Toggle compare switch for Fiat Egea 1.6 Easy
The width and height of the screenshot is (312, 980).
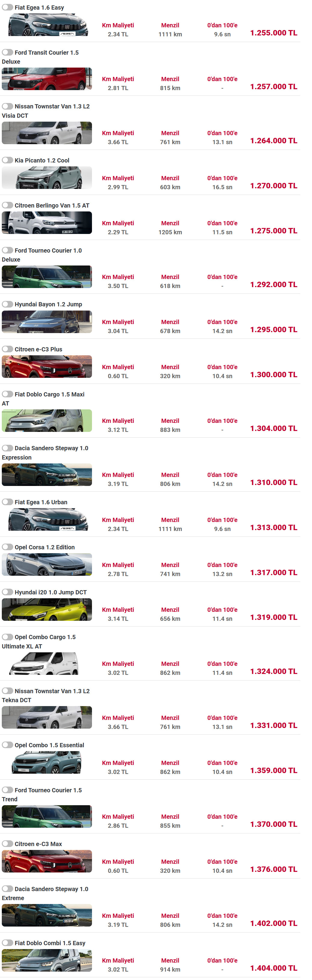tap(7, 7)
